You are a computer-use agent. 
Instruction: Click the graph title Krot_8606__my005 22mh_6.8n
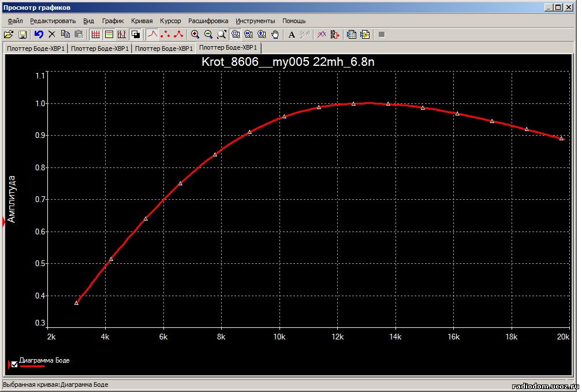coord(288,61)
